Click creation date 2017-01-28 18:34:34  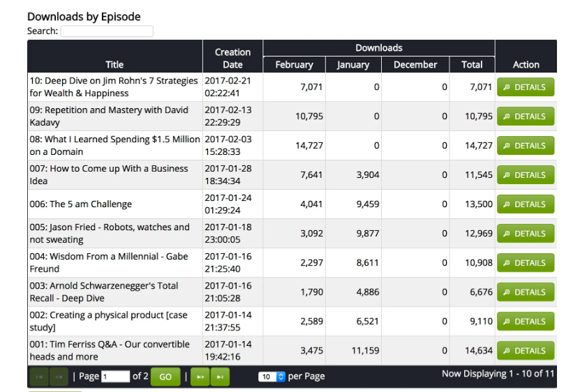pyautogui.click(x=228, y=174)
